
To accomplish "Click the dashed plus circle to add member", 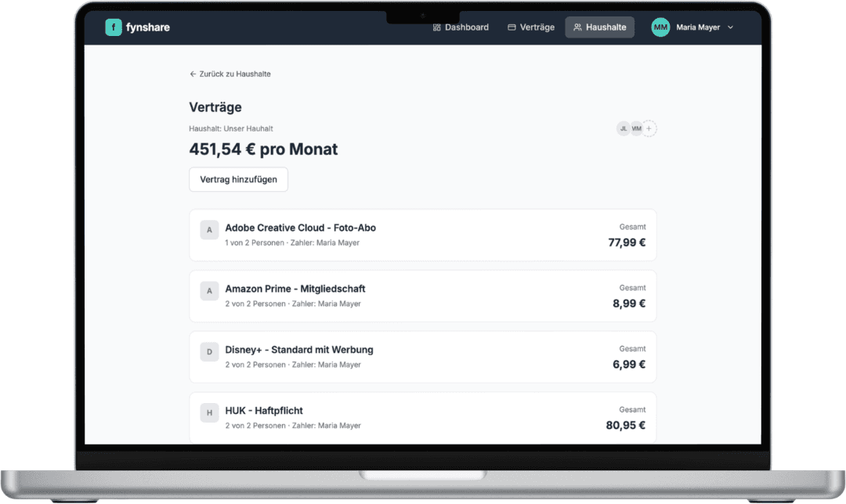I will pyautogui.click(x=649, y=128).
